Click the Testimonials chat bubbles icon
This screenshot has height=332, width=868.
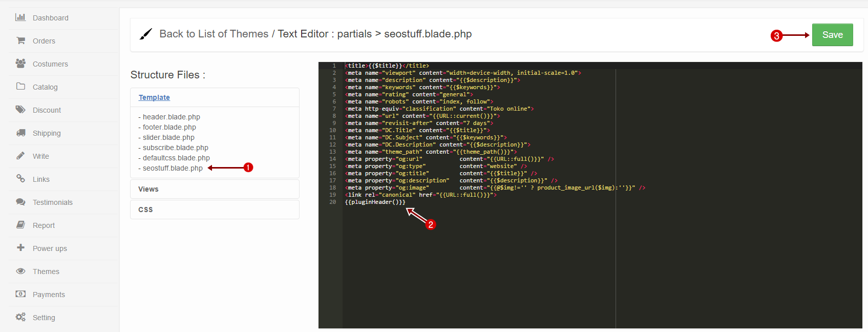pyautogui.click(x=20, y=201)
